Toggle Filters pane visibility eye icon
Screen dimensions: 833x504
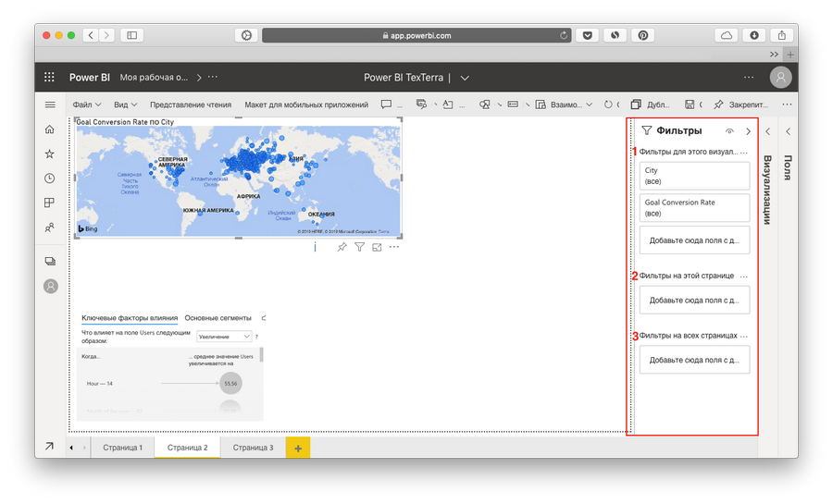(x=729, y=131)
